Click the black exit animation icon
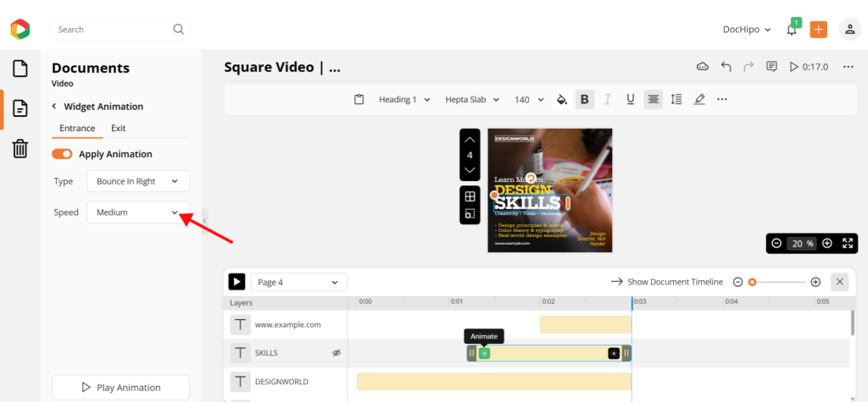Image resolution: width=868 pixels, height=403 pixels. (x=614, y=353)
